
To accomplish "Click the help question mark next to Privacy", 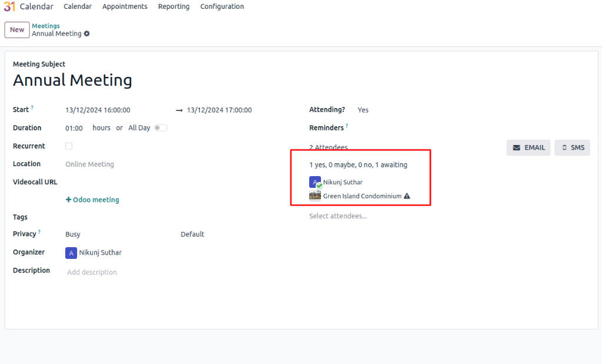I will click(39, 232).
